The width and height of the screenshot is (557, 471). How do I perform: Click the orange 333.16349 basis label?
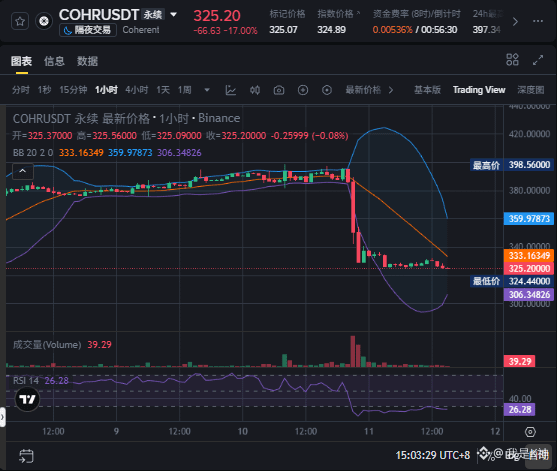point(529,255)
